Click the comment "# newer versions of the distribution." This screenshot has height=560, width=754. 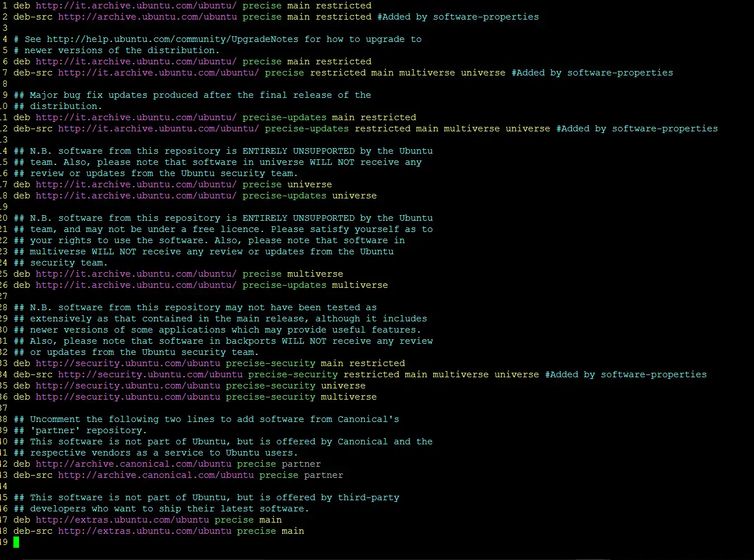coord(117,50)
